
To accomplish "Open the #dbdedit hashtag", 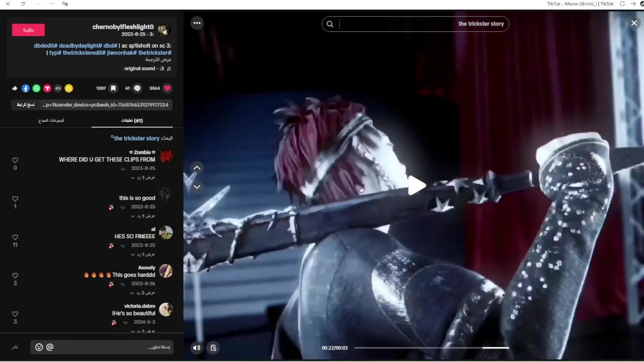I will tap(45, 46).
